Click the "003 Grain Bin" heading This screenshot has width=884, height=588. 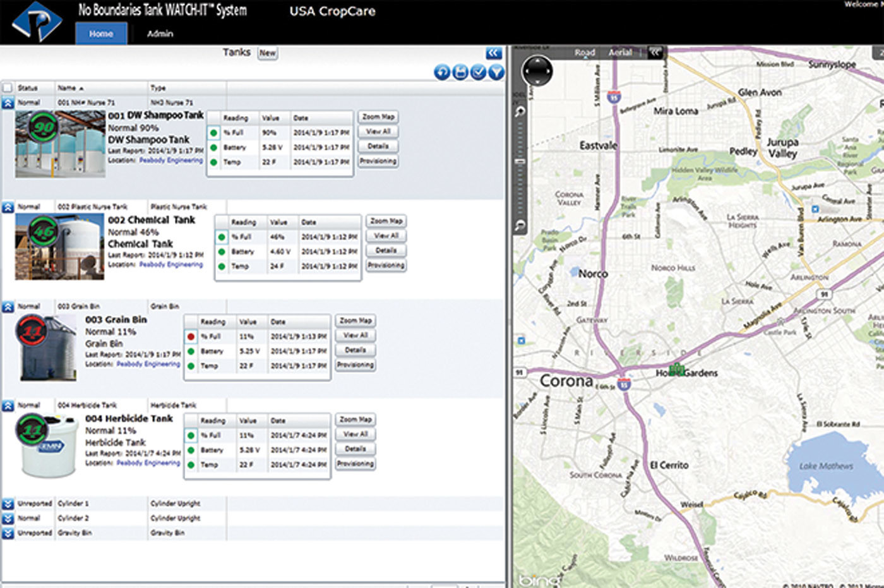pos(116,320)
